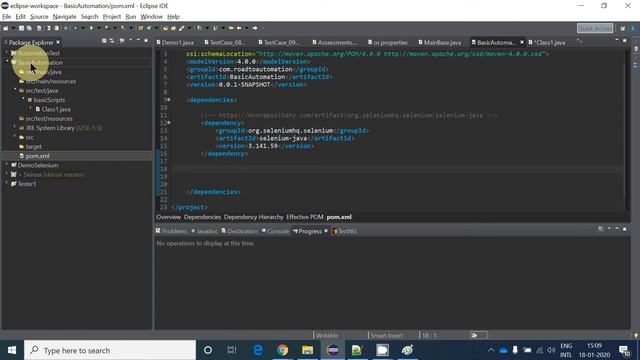Open File Explorer from the taskbar
The height and width of the screenshot is (360, 640).
point(307,350)
